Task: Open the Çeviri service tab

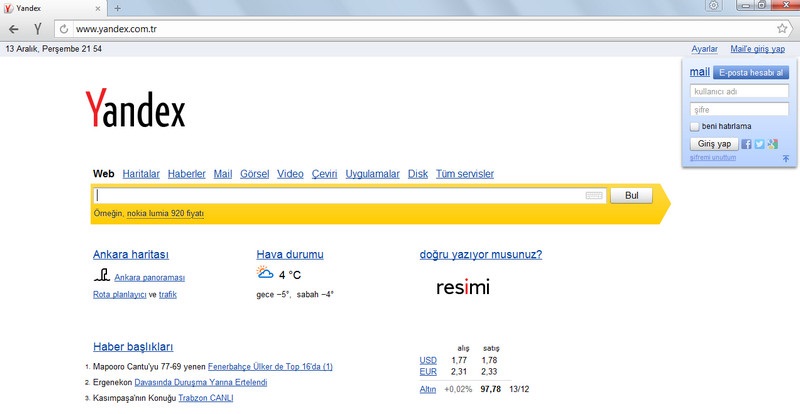Action: click(324, 174)
